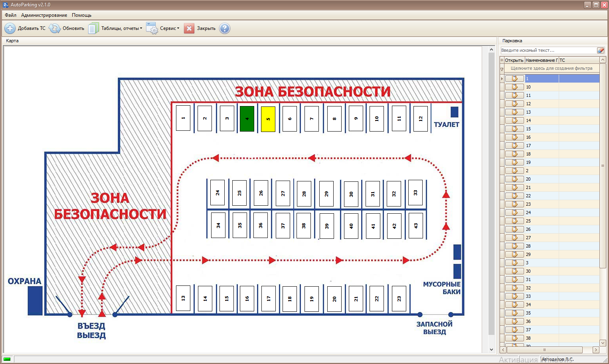
Task: Click the filter funnel icon in grid
Action: [x=502, y=69]
